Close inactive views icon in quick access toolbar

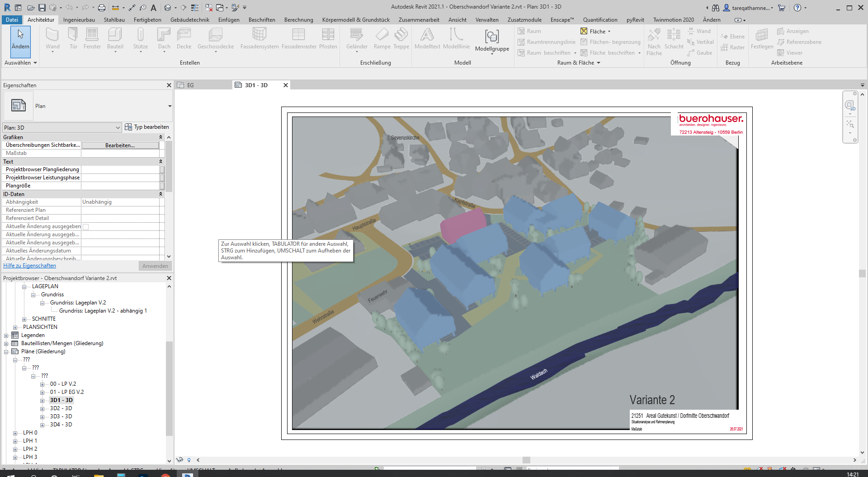[209, 8]
